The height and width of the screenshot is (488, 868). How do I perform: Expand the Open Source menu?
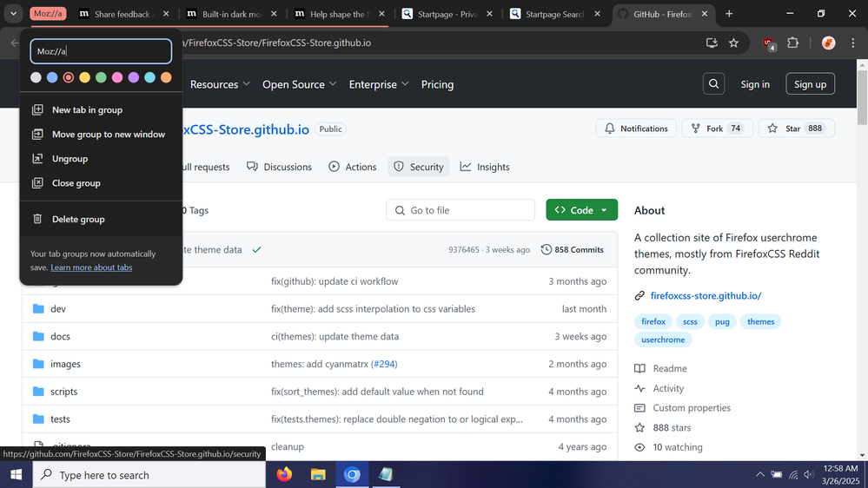pos(300,84)
